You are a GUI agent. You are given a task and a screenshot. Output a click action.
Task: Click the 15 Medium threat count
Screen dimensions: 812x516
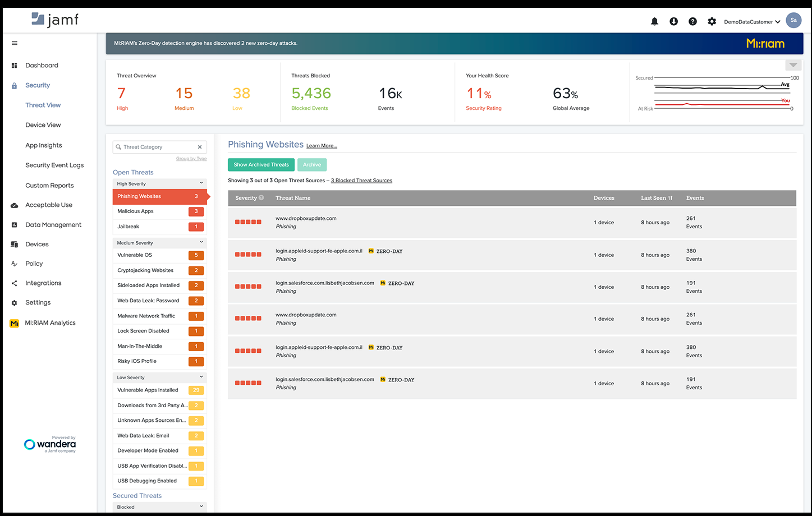pos(184,94)
